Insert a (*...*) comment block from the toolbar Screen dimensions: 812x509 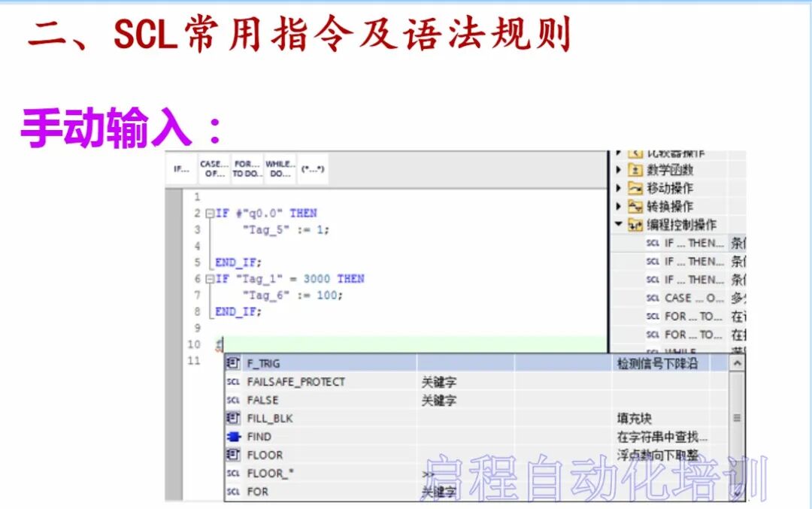pyautogui.click(x=312, y=169)
